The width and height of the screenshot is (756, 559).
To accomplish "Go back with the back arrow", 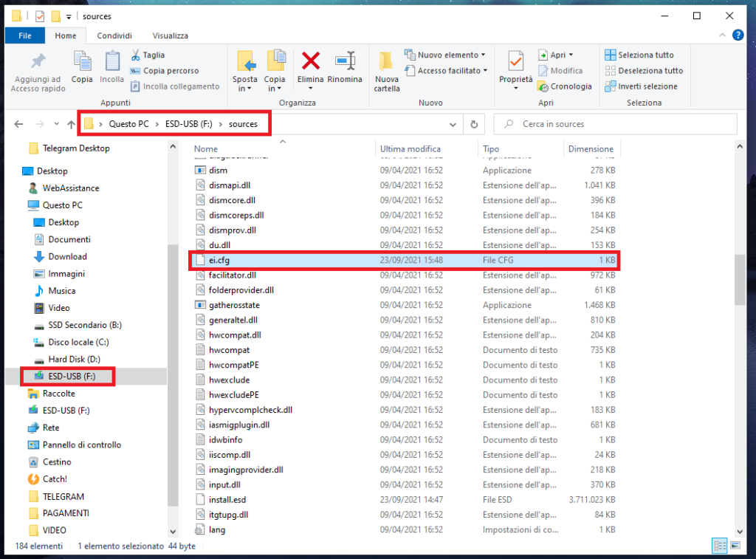I will pyautogui.click(x=18, y=125).
